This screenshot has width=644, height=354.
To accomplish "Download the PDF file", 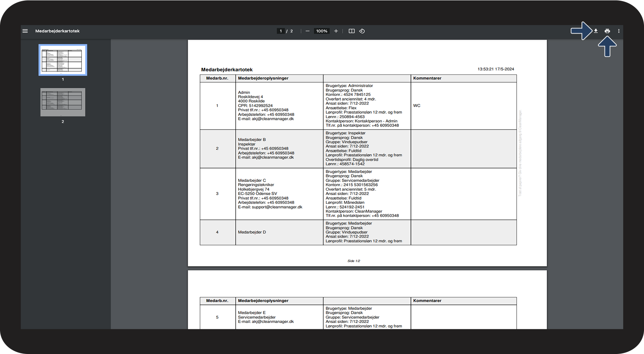I will pyautogui.click(x=596, y=31).
